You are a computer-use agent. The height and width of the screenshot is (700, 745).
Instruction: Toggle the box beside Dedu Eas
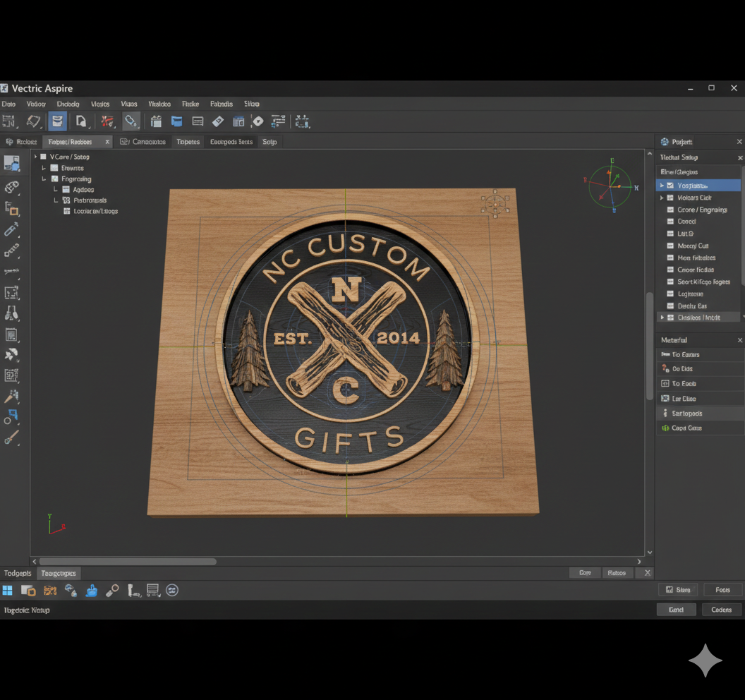click(x=670, y=306)
